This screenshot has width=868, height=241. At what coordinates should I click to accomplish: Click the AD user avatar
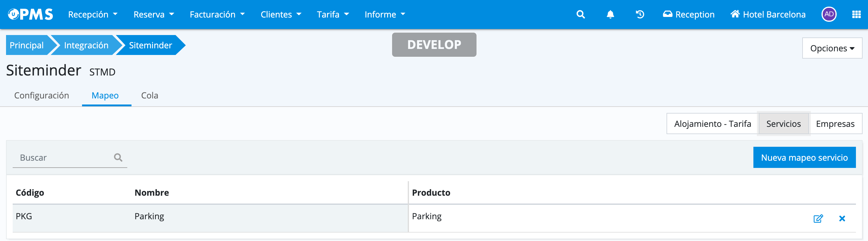click(828, 14)
